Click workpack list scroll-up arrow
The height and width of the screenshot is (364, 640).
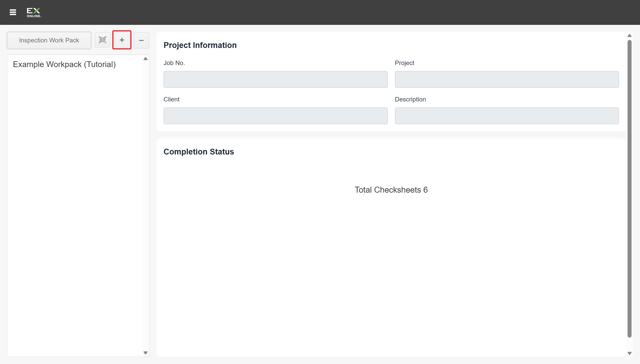tap(145, 59)
